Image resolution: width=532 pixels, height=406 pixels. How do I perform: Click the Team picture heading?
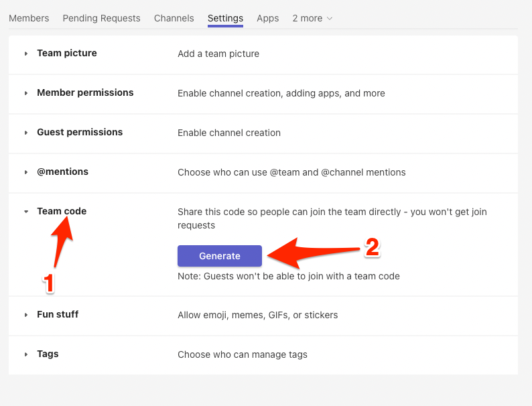pyautogui.click(x=67, y=53)
